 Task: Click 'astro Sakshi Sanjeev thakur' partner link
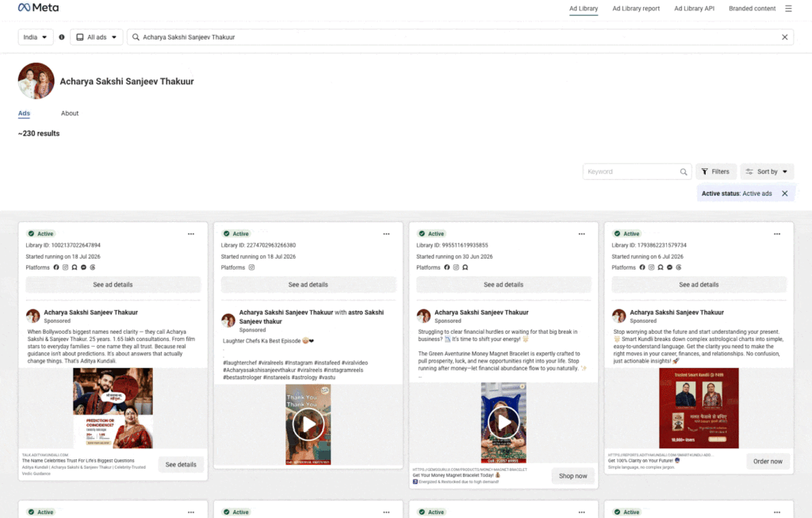pos(312,317)
